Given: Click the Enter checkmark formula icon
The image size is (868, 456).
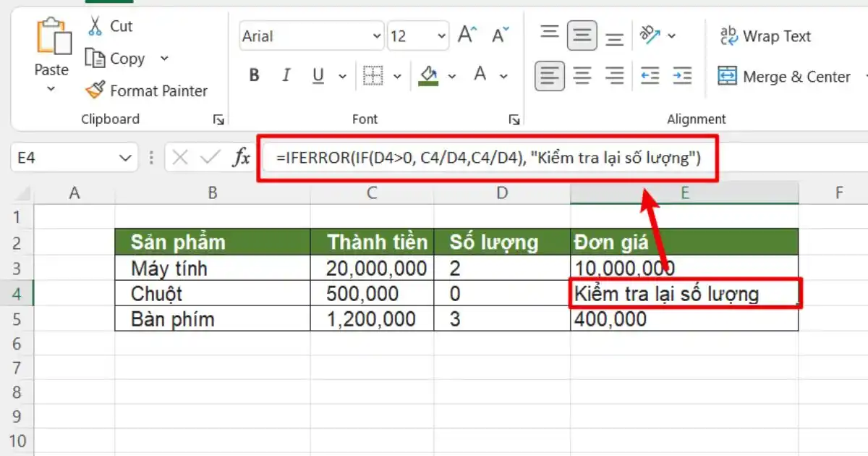Looking at the screenshot, I should click(x=210, y=157).
